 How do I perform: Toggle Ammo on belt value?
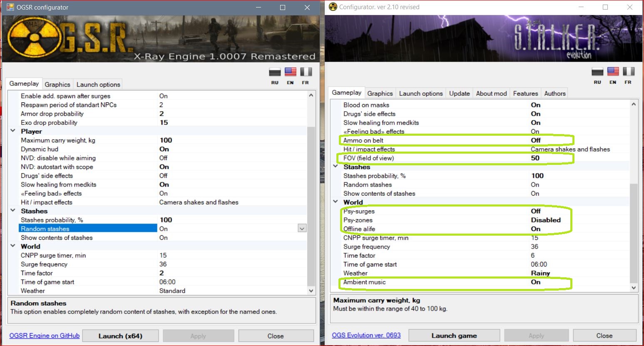pos(536,140)
